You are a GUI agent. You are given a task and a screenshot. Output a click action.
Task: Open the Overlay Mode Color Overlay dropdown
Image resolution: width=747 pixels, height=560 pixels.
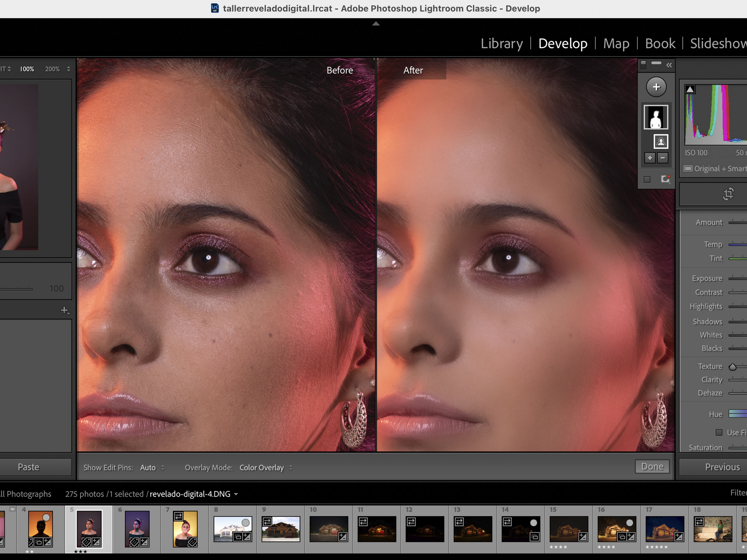click(x=266, y=468)
